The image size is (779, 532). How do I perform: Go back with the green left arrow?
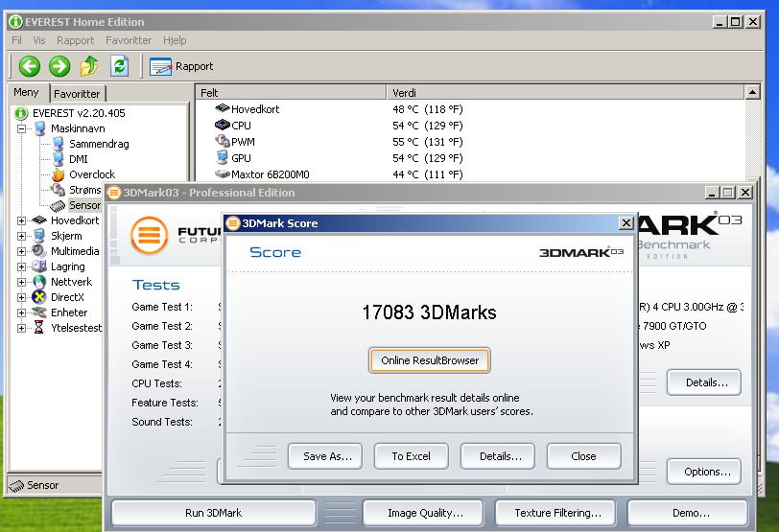pos(30,66)
